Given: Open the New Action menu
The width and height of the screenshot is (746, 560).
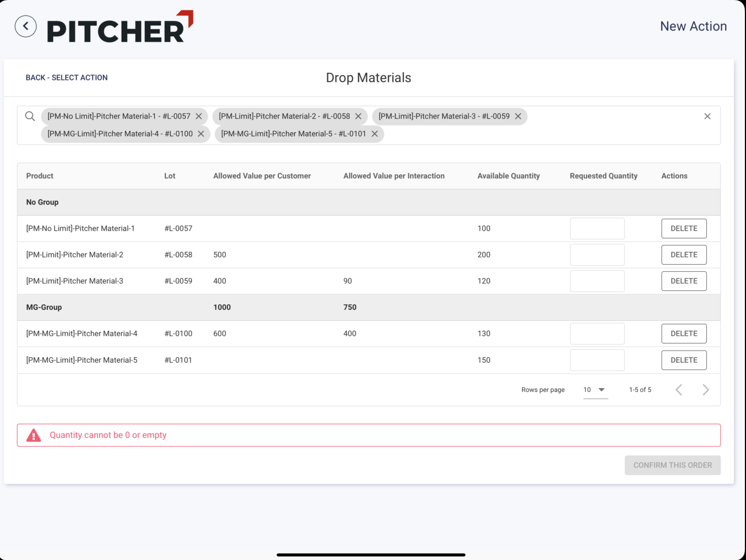Looking at the screenshot, I should click(x=693, y=26).
